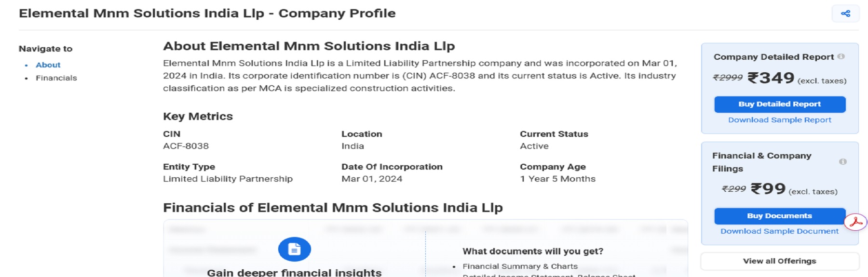Click the share icon at top right
The image size is (868, 277).
coord(845,13)
